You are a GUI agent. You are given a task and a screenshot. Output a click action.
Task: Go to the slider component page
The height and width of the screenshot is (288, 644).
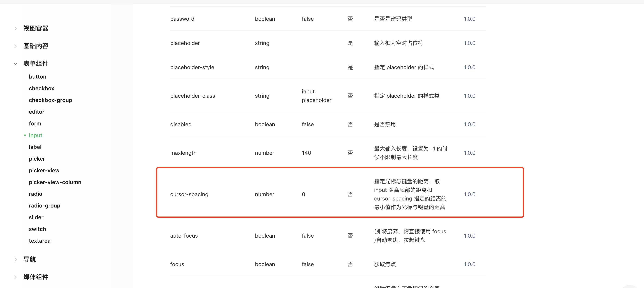click(x=36, y=217)
